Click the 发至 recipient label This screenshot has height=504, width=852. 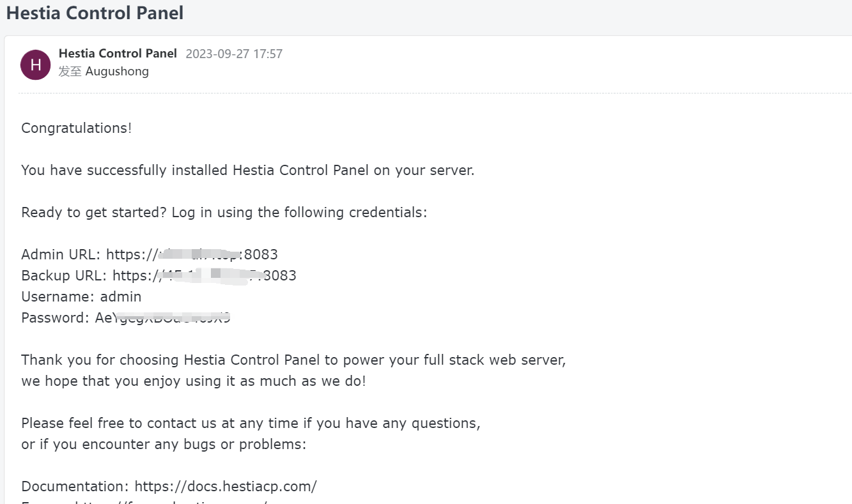(x=70, y=72)
